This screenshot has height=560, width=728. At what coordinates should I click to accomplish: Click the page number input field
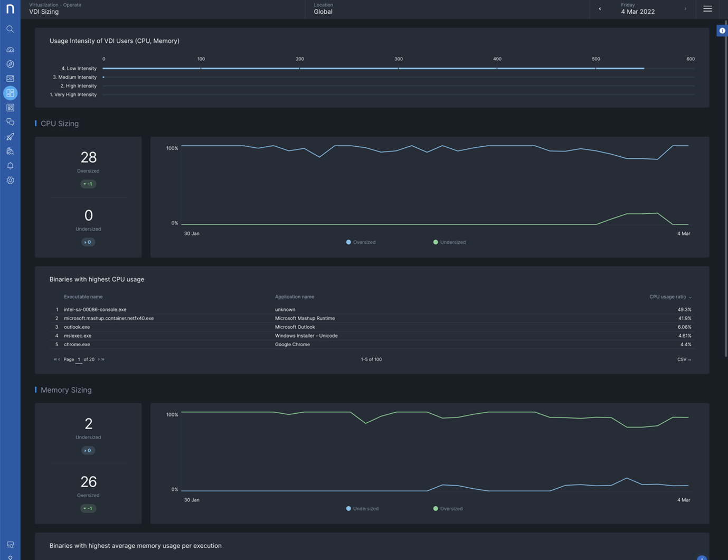point(79,359)
